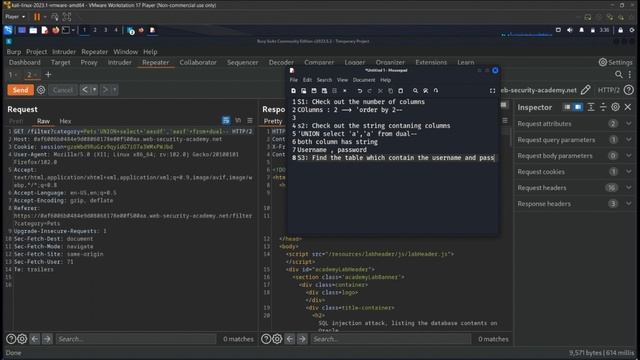Close the Inspector panel

click(x=628, y=107)
